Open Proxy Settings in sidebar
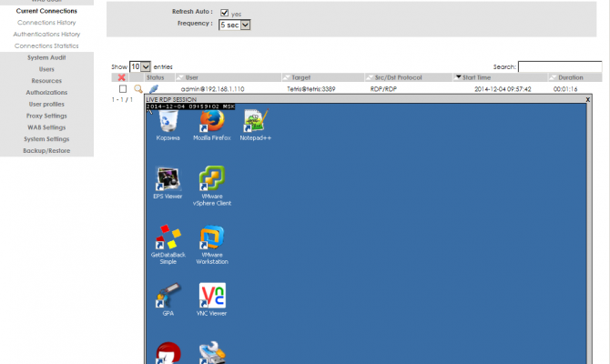610x364 pixels. [x=46, y=116]
